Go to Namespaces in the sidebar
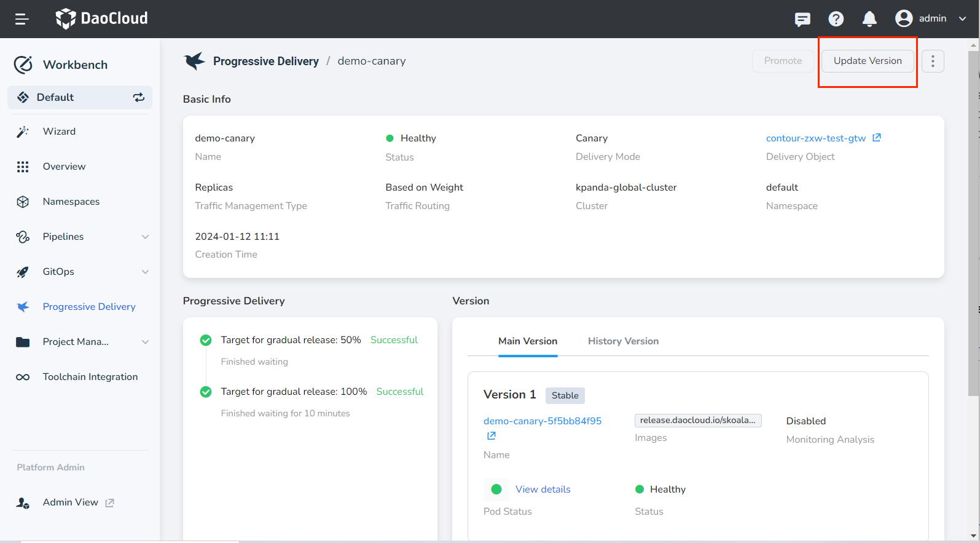 pyautogui.click(x=71, y=202)
